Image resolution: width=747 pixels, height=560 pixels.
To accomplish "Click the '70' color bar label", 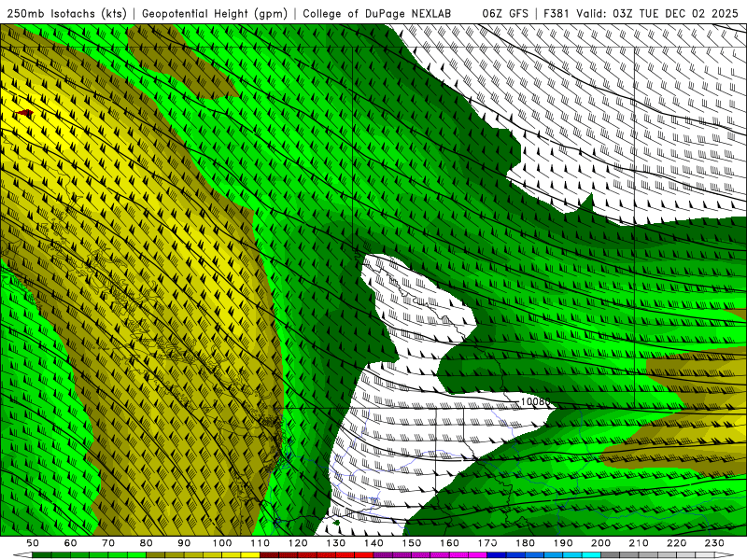I will pyautogui.click(x=108, y=543).
